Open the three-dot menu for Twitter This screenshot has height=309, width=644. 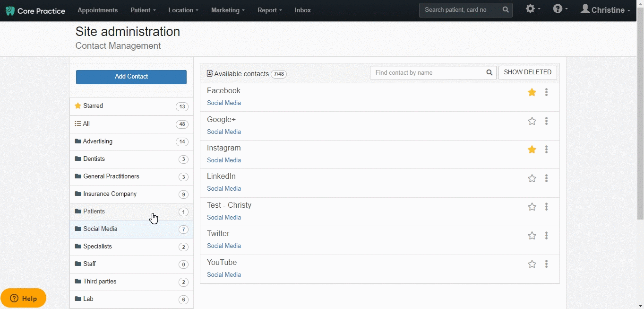point(547,236)
